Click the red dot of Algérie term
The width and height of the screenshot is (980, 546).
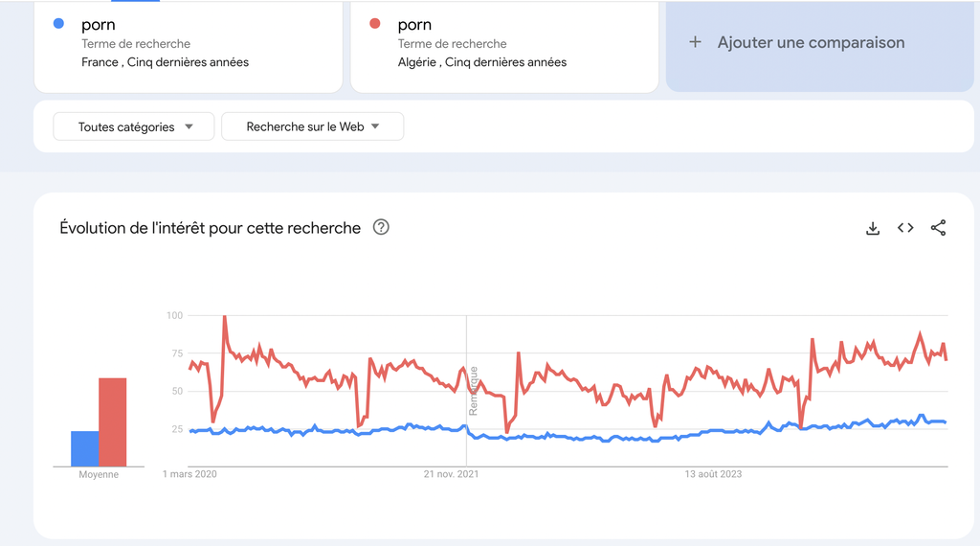point(376,24)
